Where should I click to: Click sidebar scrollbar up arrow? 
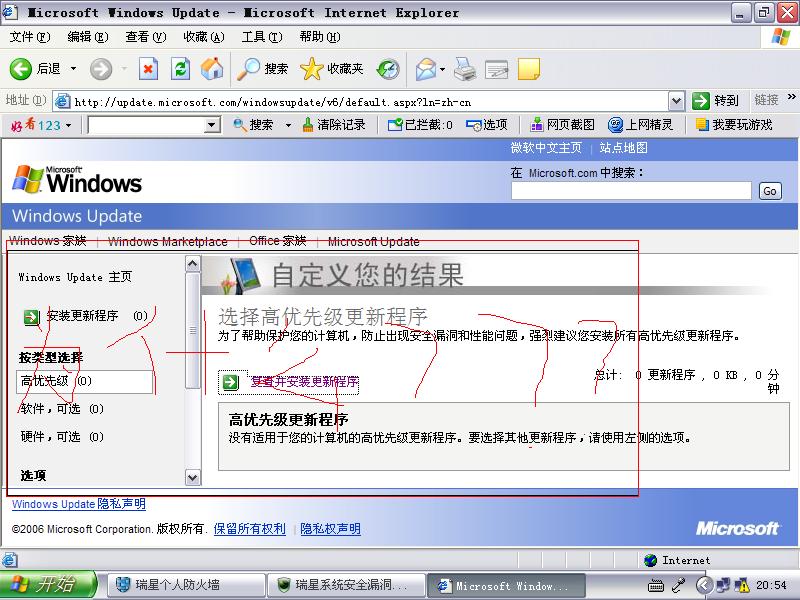coord(192,264)
